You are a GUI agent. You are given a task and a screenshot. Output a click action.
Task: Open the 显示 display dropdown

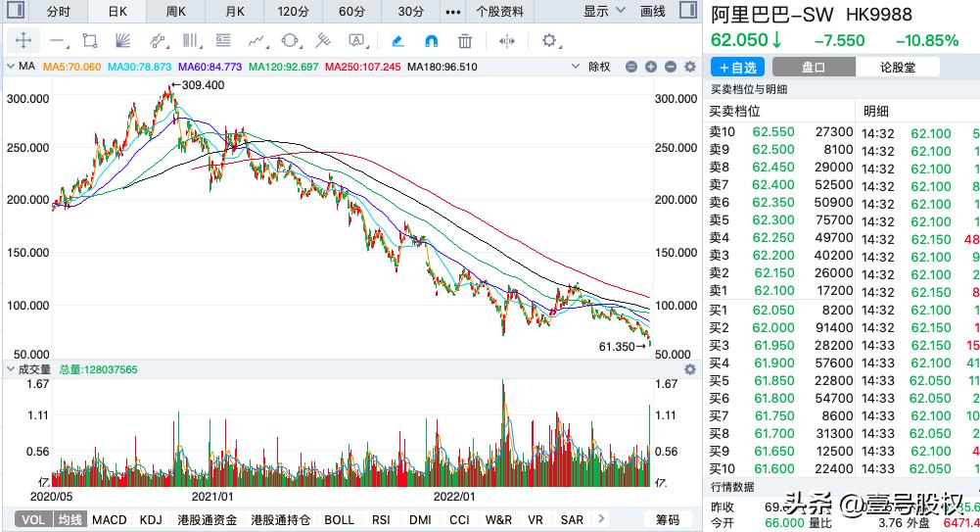(x=604, y=11)
